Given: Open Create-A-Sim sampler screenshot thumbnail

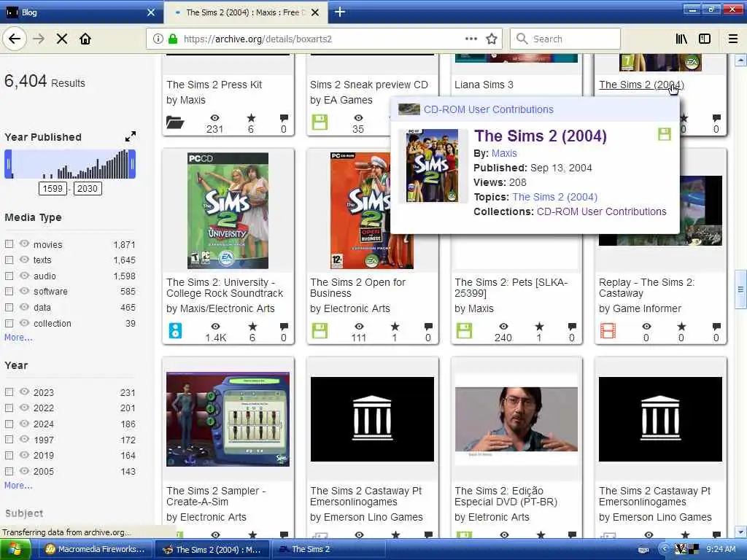Looking at the screenshot, I should click(228, 419).
